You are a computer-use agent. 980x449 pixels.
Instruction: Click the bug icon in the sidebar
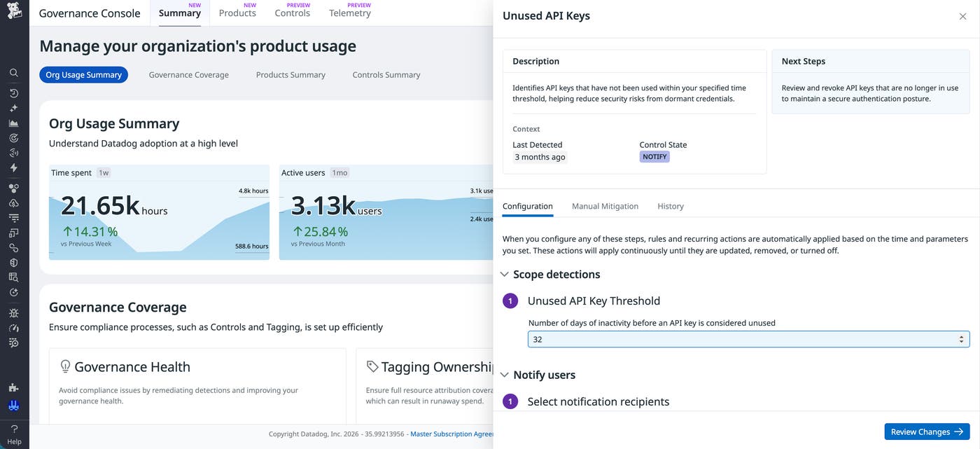tap(14, 313)
